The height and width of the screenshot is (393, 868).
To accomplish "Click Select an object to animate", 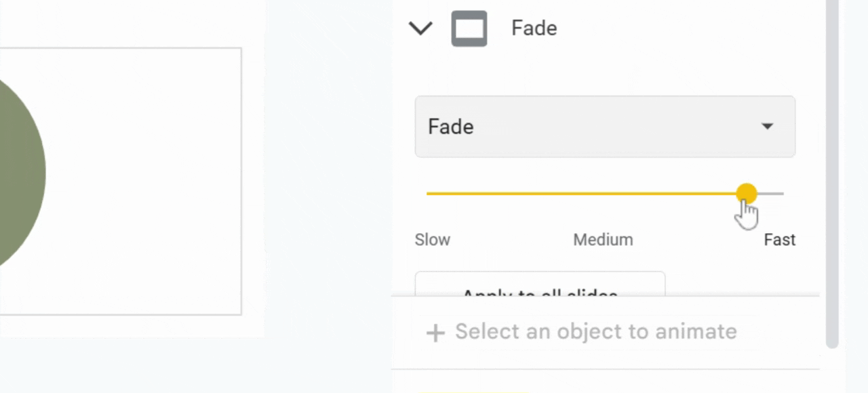I will coord(595,332).
